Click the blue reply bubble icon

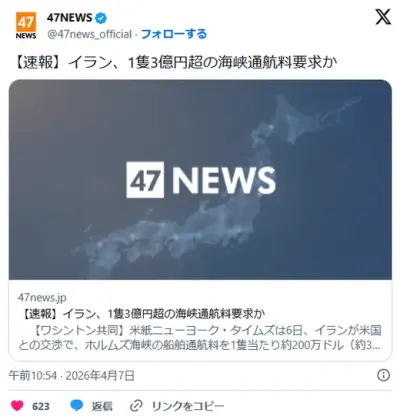(77, 405)
